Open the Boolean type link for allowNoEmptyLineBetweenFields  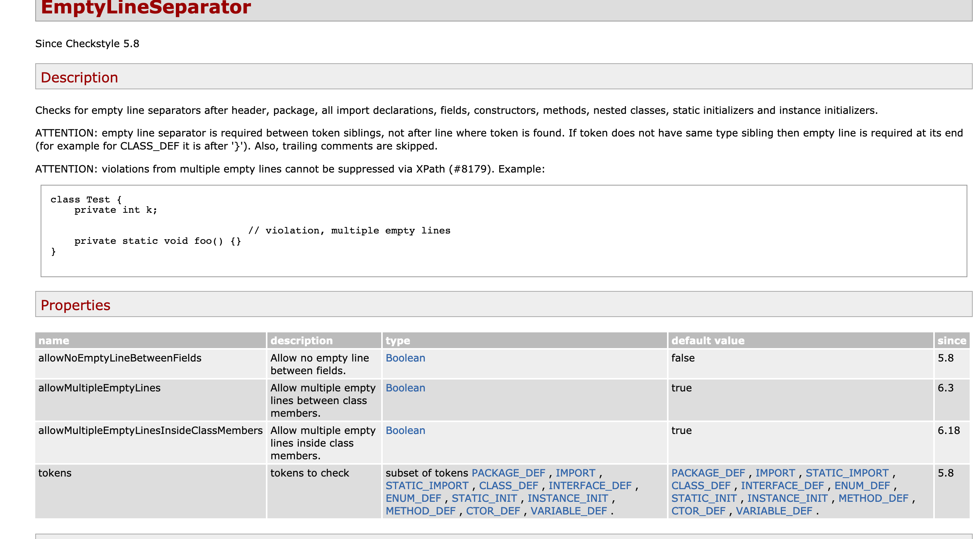405,358
